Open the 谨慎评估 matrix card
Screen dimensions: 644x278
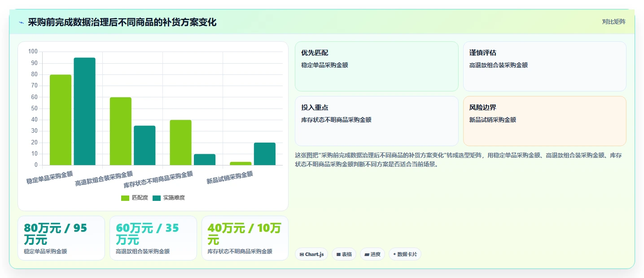coord(544,66)
